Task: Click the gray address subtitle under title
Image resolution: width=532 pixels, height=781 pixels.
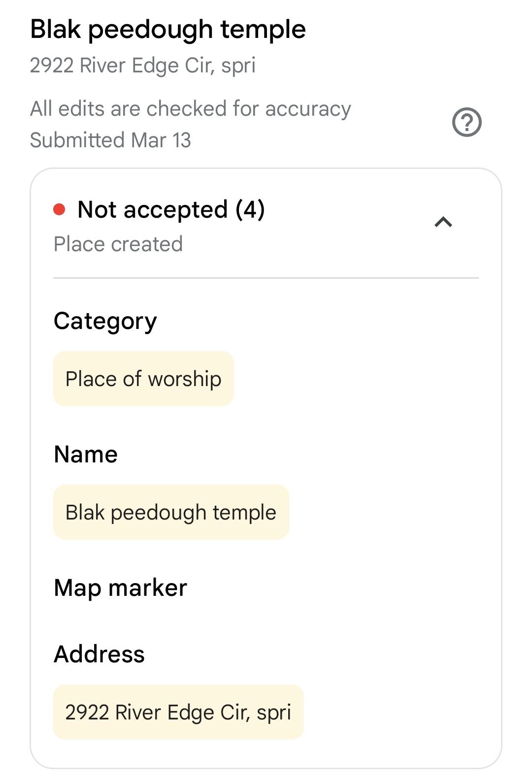Action: click(143, 65)
